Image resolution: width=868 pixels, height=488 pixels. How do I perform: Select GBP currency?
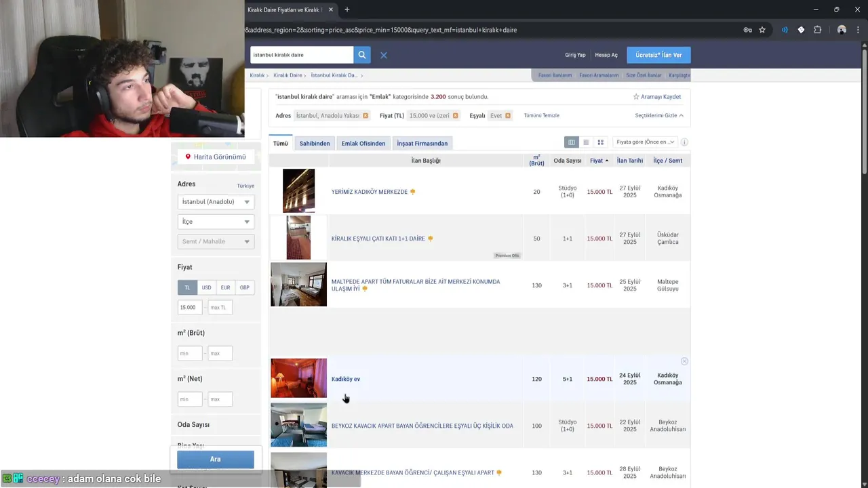244,287
